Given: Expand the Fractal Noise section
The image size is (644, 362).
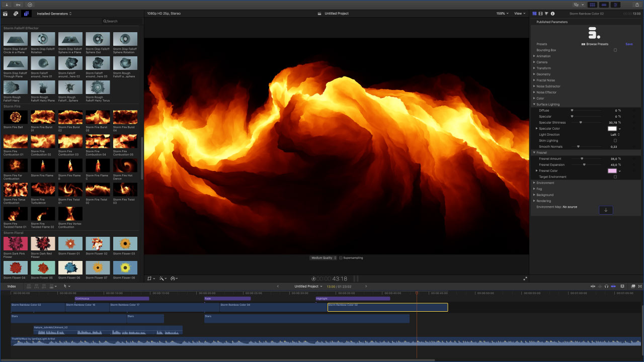Looking at the screenshot, I should click(534, 80).
